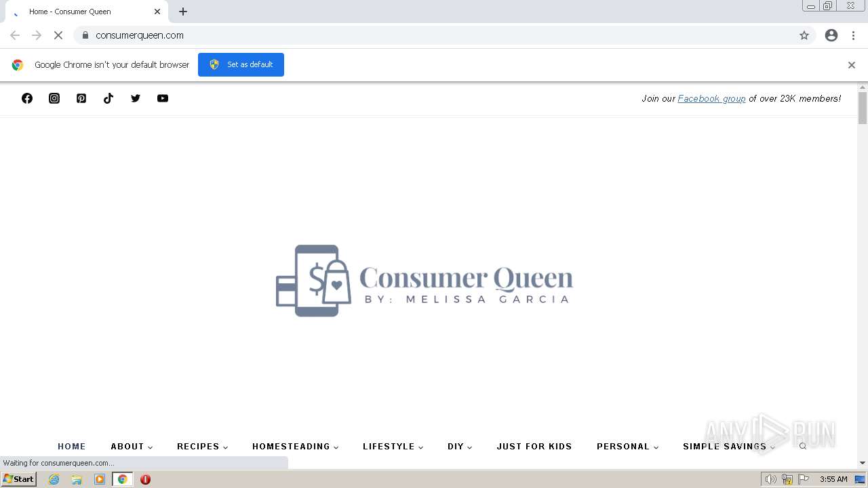868x488 pixels.
Task: Open File Explorer from taskbar
Action: click(77, 479)
